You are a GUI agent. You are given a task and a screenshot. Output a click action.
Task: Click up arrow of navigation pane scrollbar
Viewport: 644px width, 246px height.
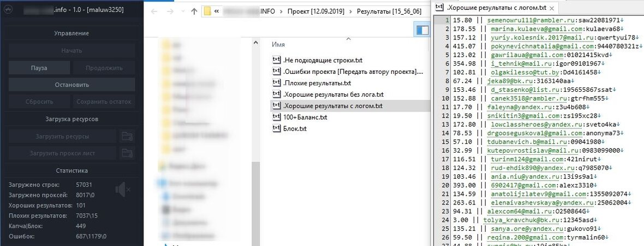(x=255, y=42)
